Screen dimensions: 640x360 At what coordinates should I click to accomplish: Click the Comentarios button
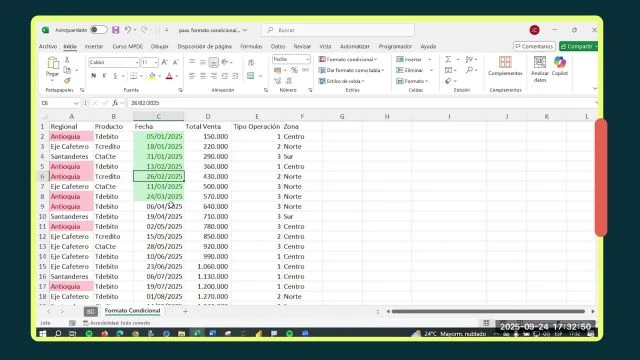534,47
